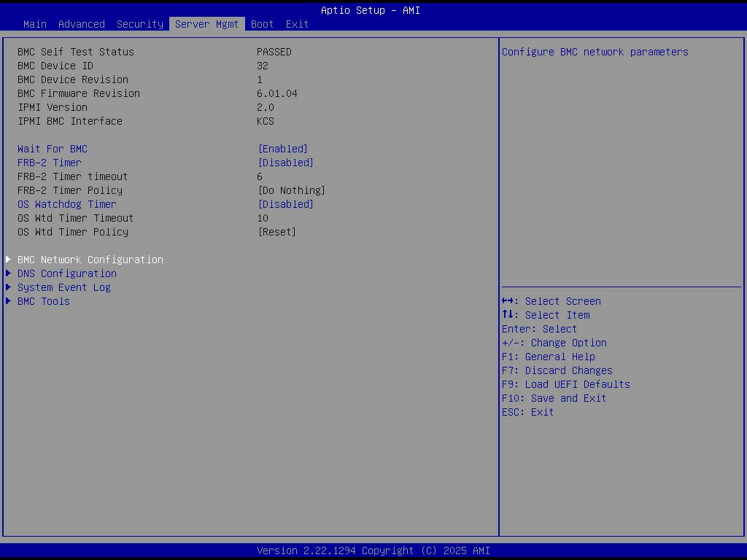
Task: Click the FRB-2 Timer timeout value 6
Action: (260, 176)
